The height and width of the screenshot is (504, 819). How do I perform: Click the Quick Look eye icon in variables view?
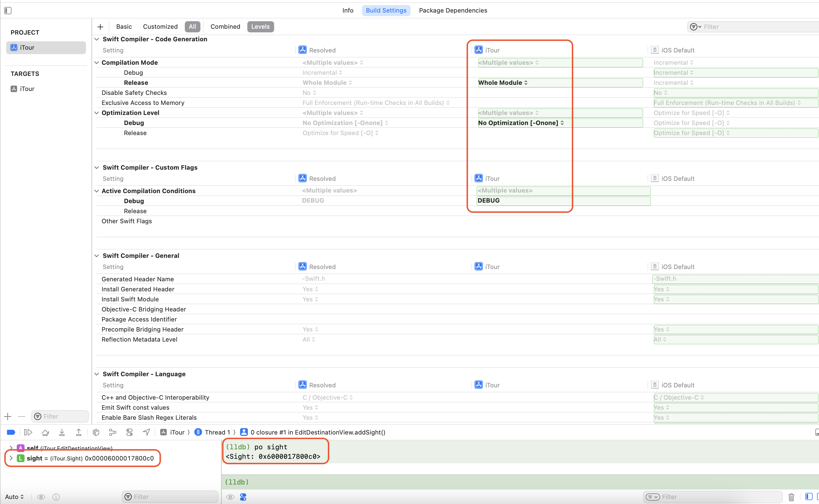pyautogui.click(x=41, y=497)
